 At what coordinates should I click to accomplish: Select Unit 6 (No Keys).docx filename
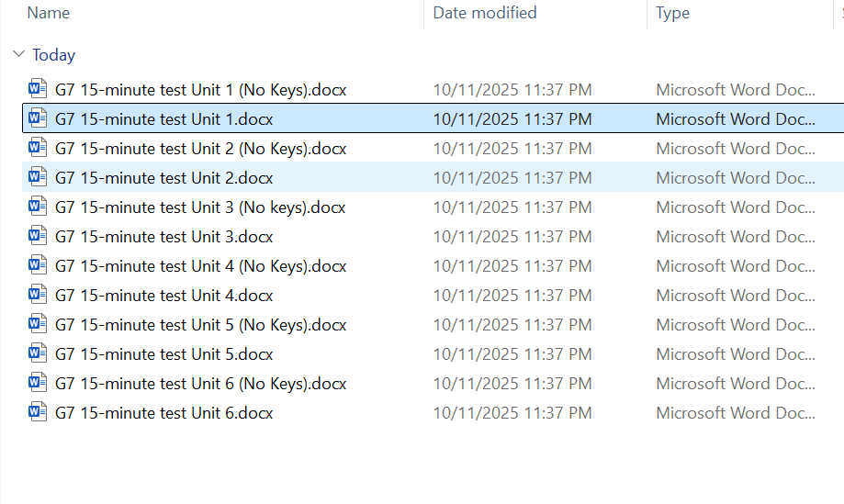[200, 384]
